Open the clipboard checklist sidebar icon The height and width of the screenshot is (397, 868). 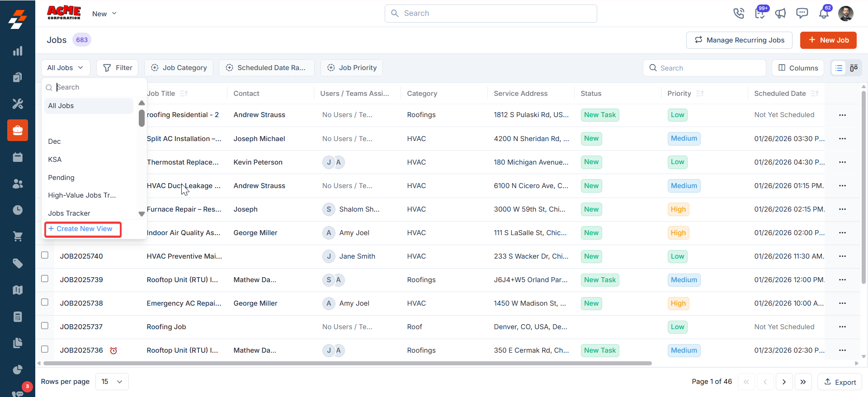pos(18,77)
